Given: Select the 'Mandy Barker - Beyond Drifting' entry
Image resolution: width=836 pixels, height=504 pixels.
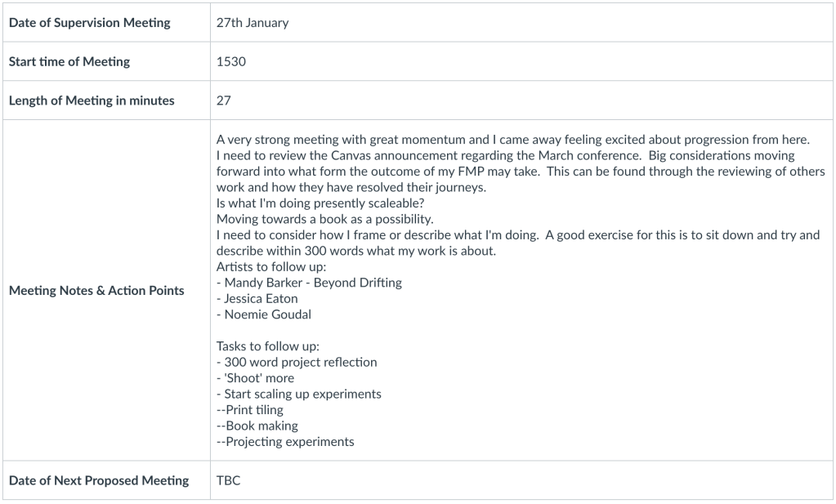Looking at the screenshot, I should click(311, 283).
